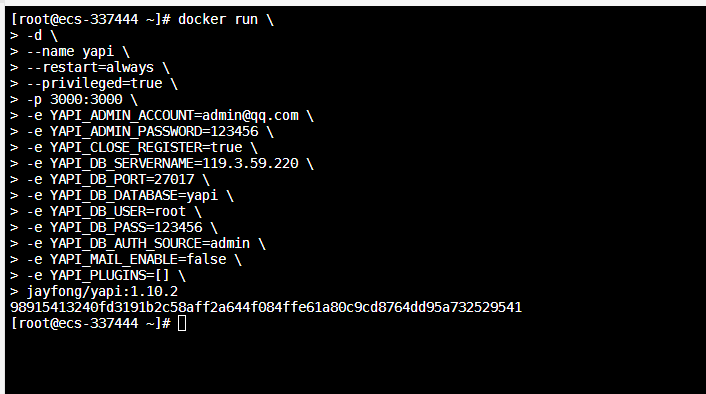Click the YAPI_CLOSE_REGISTER=true line
706x394 pixels.
[146, 148]
